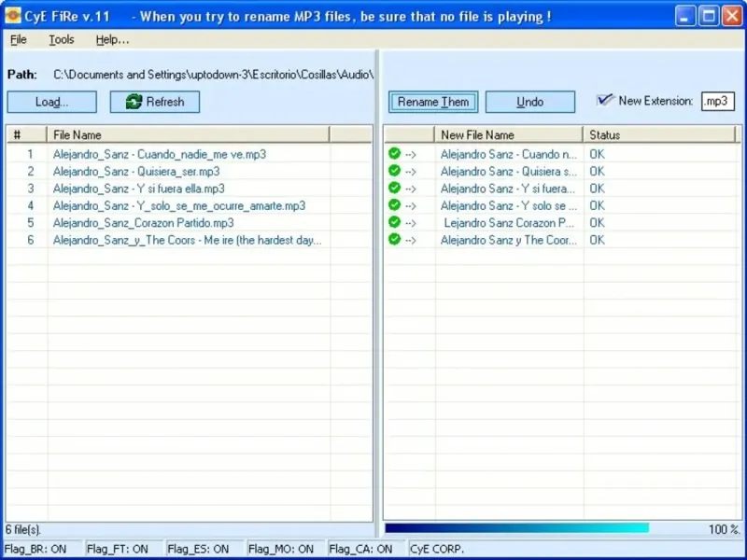Click the Load... button

click(x=52, y=102)
